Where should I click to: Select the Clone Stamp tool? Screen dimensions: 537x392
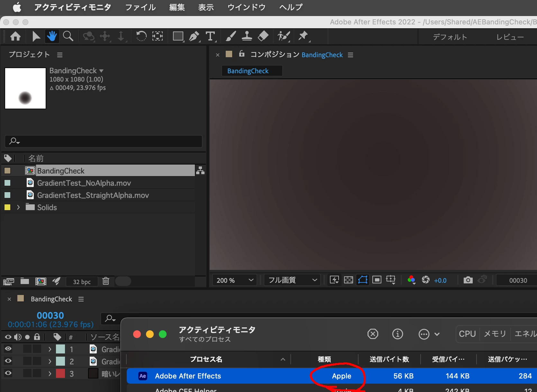coord(247,36)
